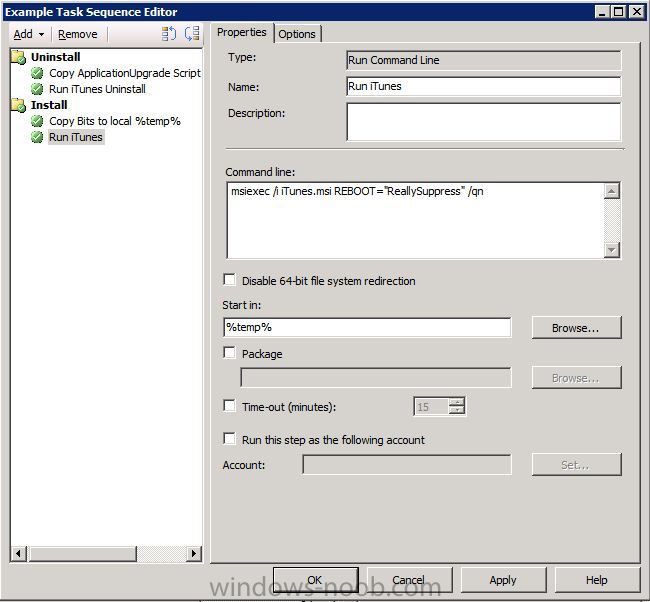Click Browse next to Start in
This screenshot has width=650, height=602.
pos(576,328)
